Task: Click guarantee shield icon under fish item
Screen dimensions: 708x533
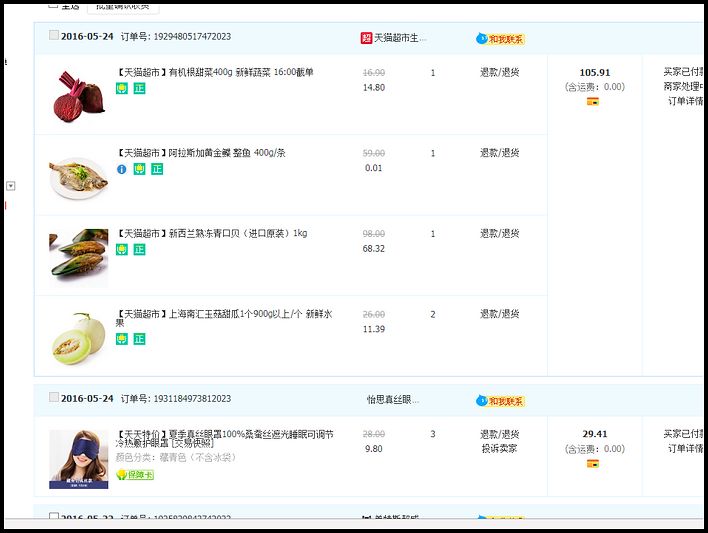Action: pos(139,169)
